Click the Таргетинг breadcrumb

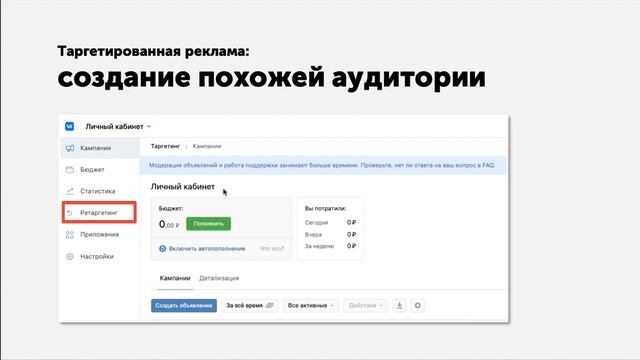point(165,146)
